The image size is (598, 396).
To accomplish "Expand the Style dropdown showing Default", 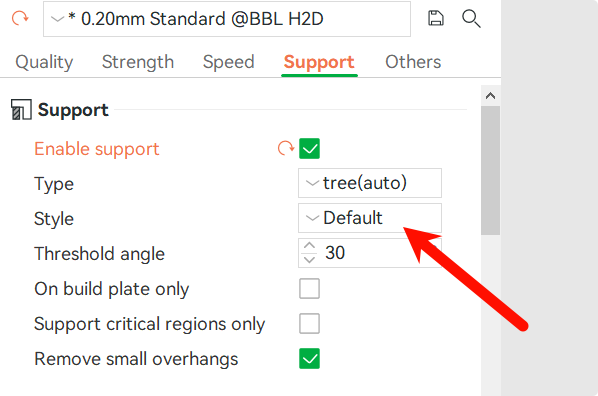I will coord(370,218).
